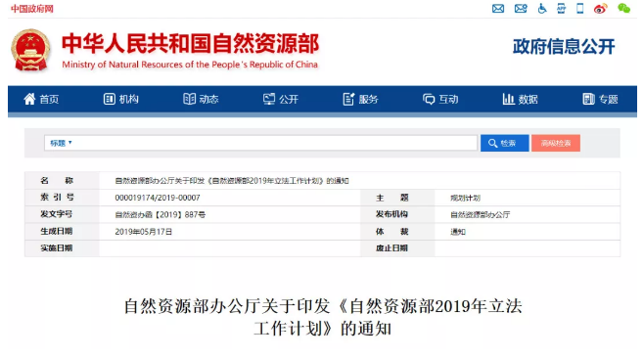Click the mobile phone version icon

pyautogui.click(x=580, y=8)
